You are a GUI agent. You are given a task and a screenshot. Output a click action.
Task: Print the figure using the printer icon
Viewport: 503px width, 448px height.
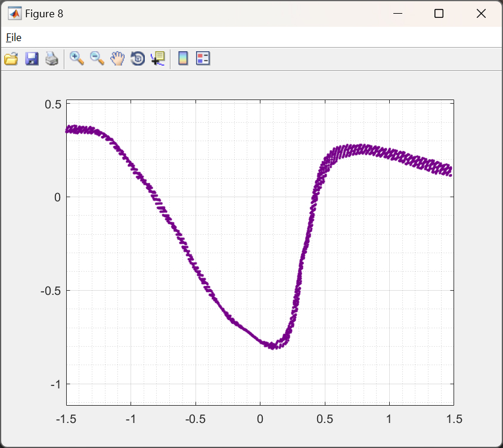pos(52,58)
